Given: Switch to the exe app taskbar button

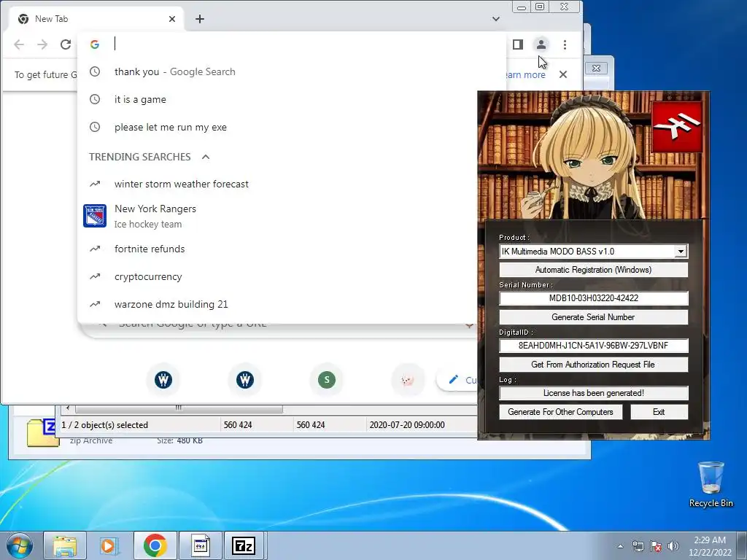Looking at the screenshot, I should click(x=200, y=545).
